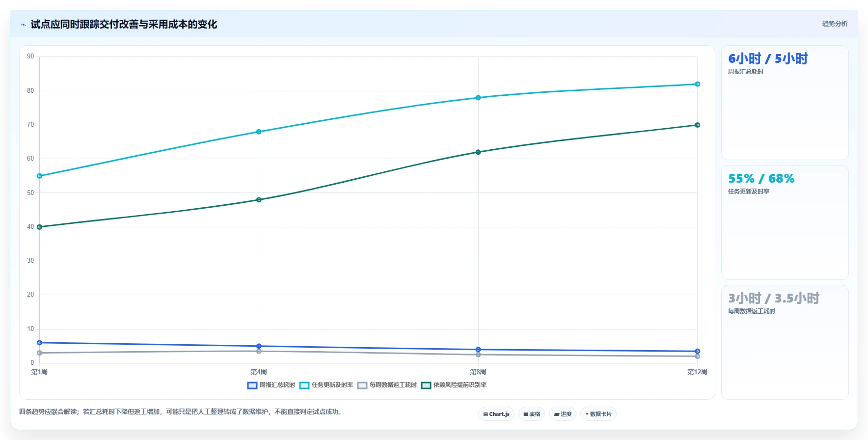Click the y-axis label 90
Screen dimensions: 868x440
coord(30,56)
